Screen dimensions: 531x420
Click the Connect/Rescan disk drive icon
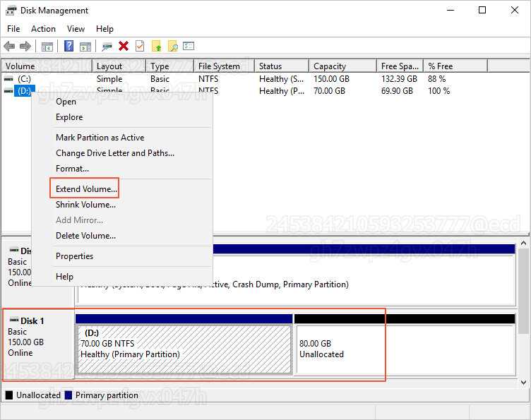coord(107,47)
